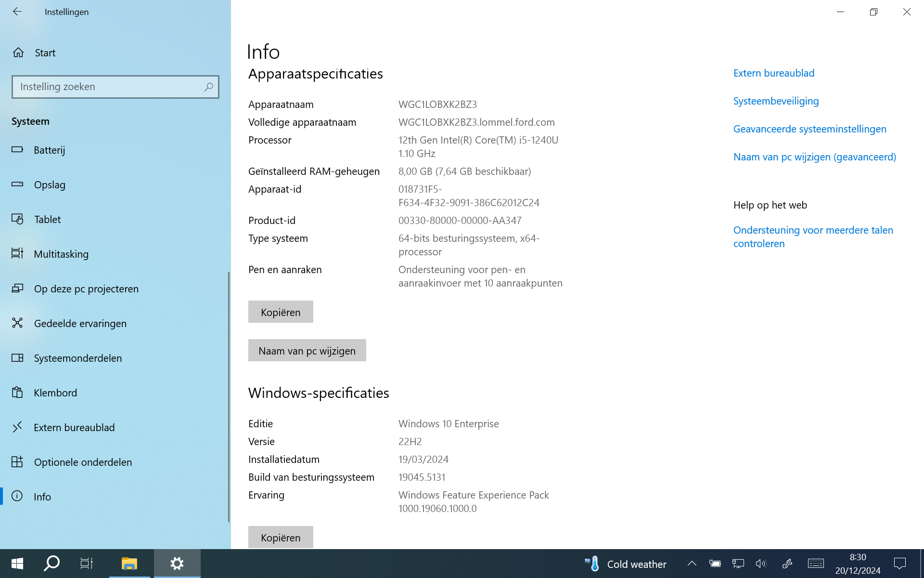Screen dimensions: 924x578
Task: Open Task View on the taskbar
Action: pos(87,564)
